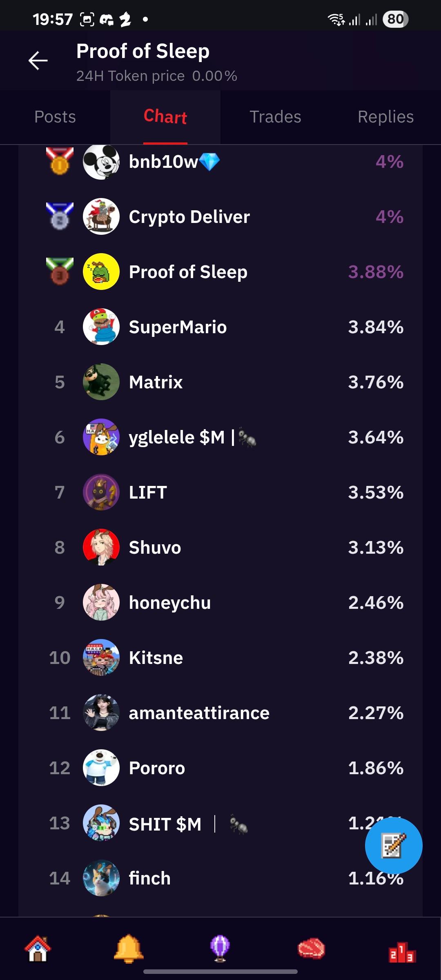The width and height of the screenshot is (441, 980).
Task: Tap the blue compose post button
Action: tap(393, 845)
